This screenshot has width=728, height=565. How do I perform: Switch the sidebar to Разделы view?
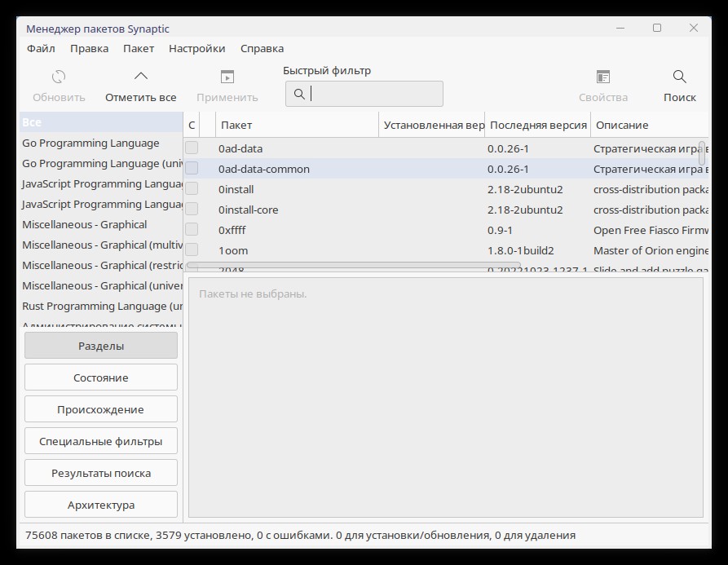101,346
